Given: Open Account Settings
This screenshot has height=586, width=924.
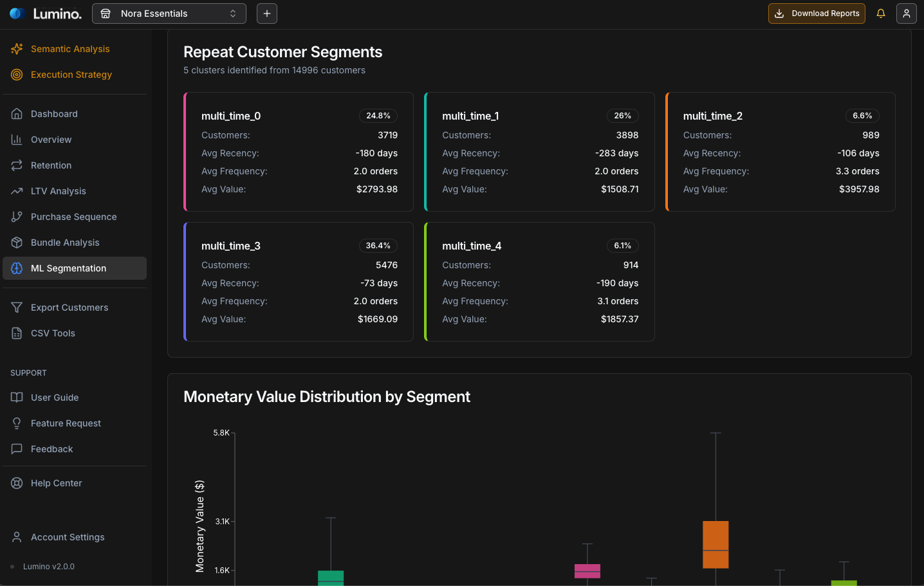Looking at the screenshot, I should 68,537.
